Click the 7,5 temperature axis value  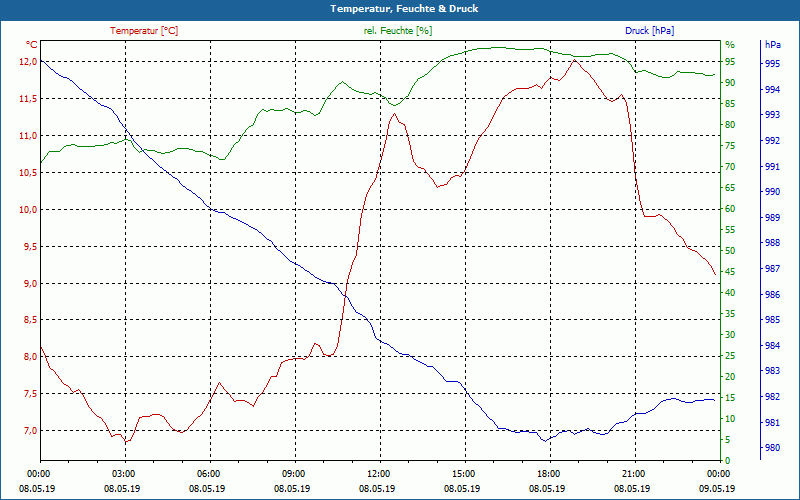coord(30,394)
